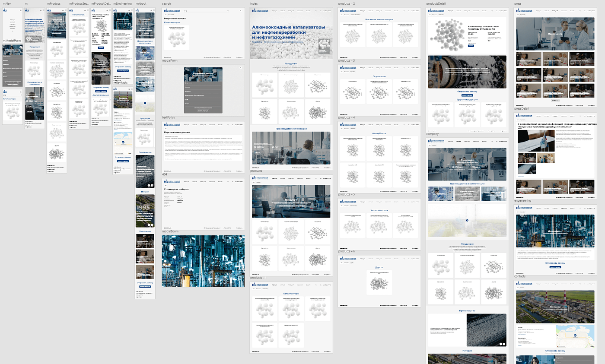The image size is (605, 364).
Task: Select the 404 frame label
Action: pos(165,174)
